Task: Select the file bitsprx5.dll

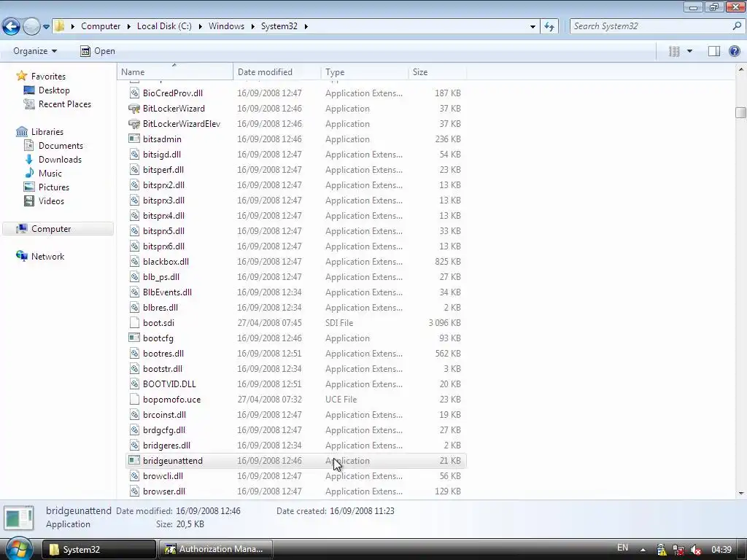Action: 163,231
